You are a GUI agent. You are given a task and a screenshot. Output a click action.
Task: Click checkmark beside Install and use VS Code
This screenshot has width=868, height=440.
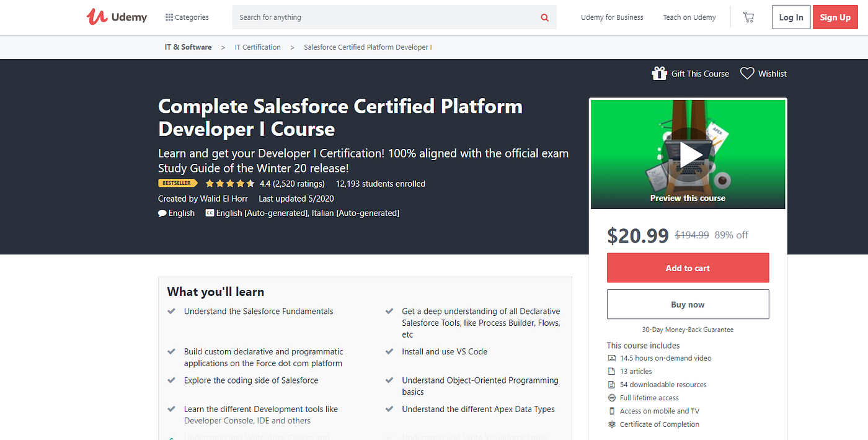coord(389,352)
